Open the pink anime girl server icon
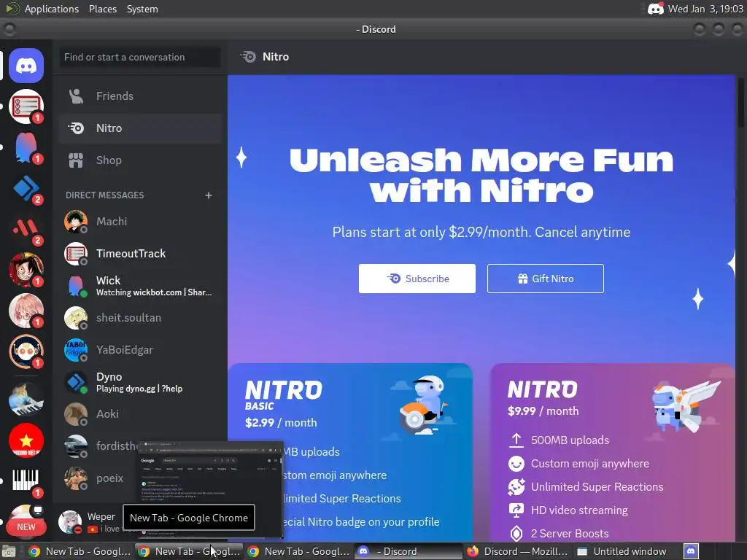This screenshot has width=747, height=560. tap(26, 311)
